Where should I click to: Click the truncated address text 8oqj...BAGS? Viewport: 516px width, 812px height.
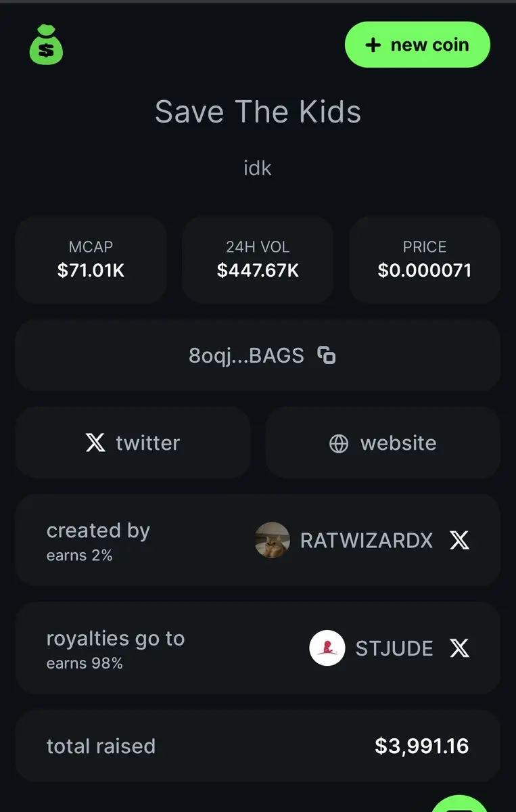pos(246,355)
